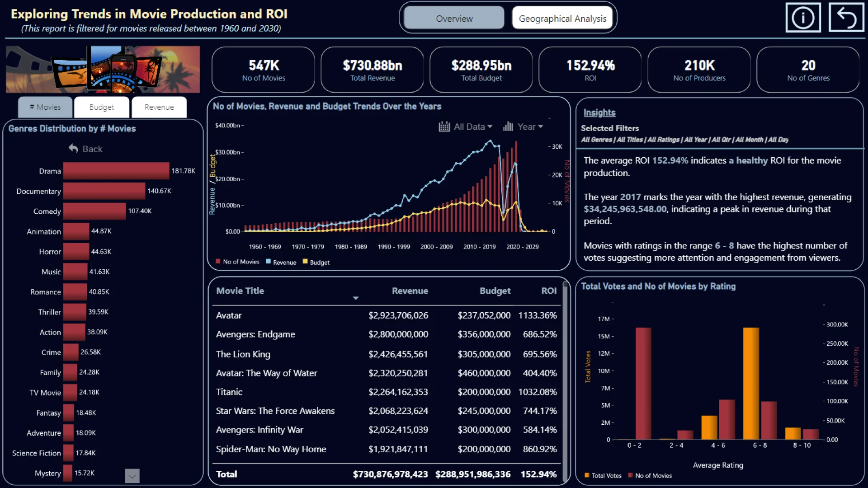
Task: Click the ROI 152.94% card
Action: (590, 70)
